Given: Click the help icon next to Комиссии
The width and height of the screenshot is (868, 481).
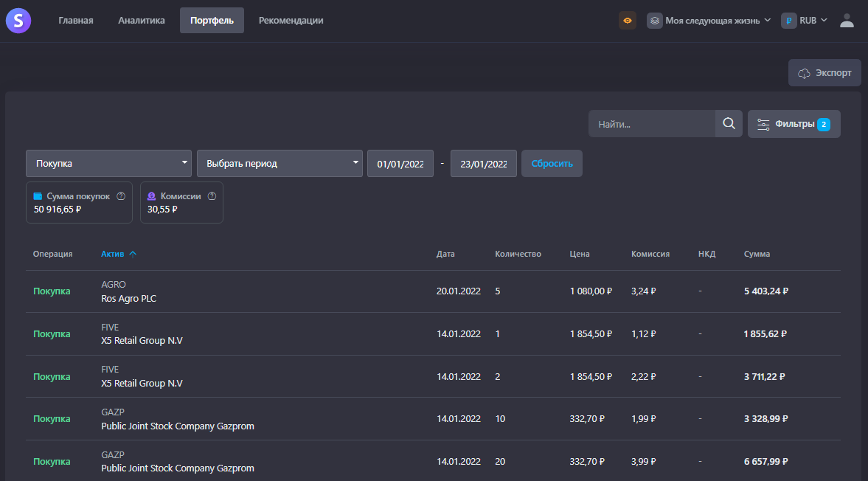Looking at the screenshot, I should click(x=212, y=196).
